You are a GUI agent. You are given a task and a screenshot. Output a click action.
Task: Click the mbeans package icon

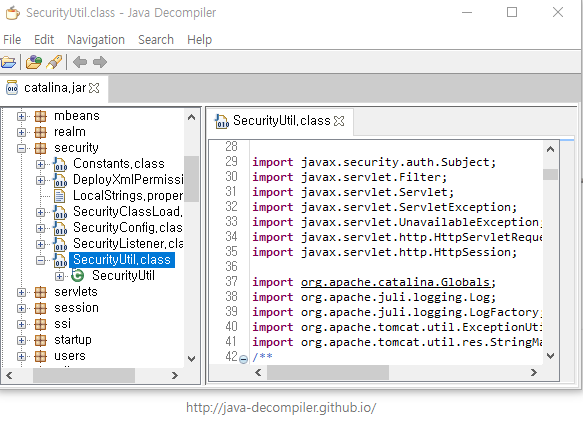pos(41,116)
